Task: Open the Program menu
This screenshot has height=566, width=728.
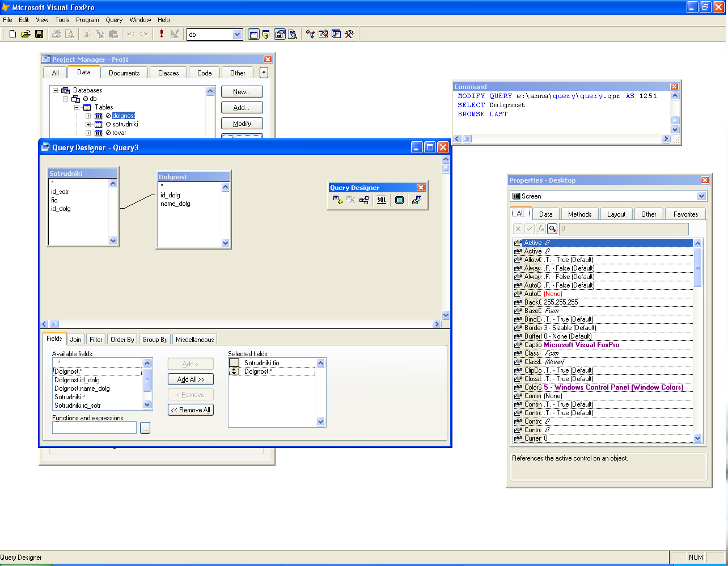Action: [x=87, y=20]
